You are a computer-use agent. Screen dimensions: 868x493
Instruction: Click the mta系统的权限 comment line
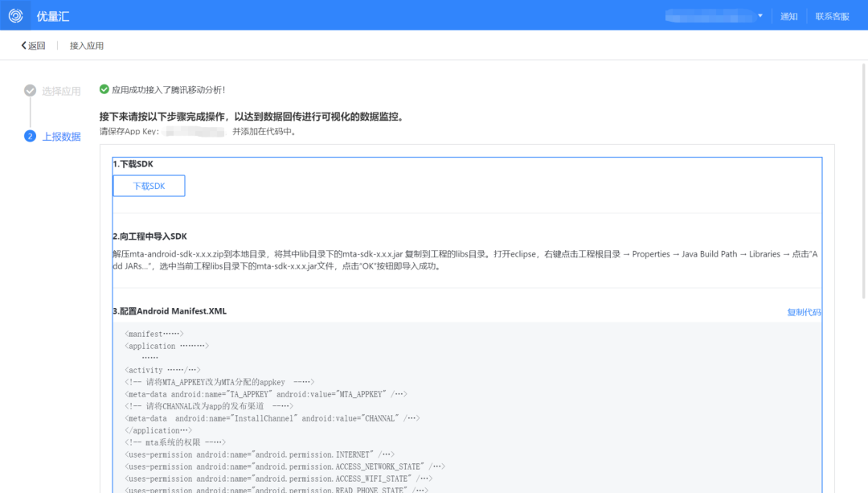[175, 442]
